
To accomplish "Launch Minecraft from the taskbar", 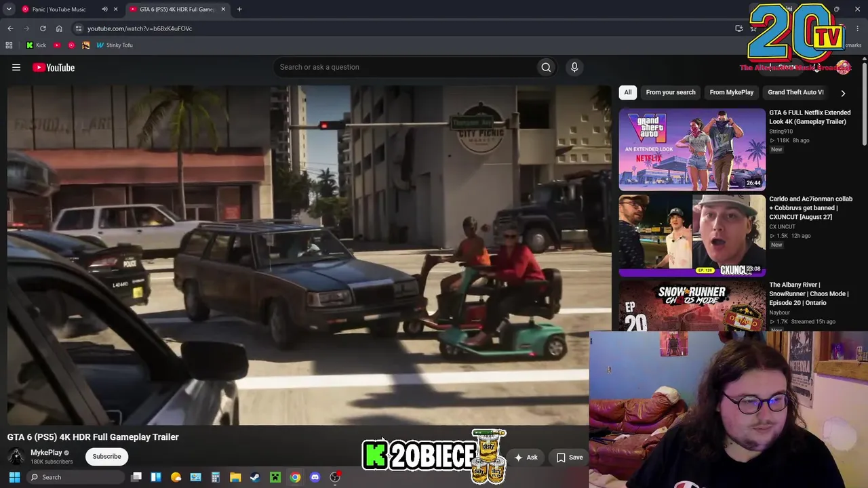I will (275, 477).
